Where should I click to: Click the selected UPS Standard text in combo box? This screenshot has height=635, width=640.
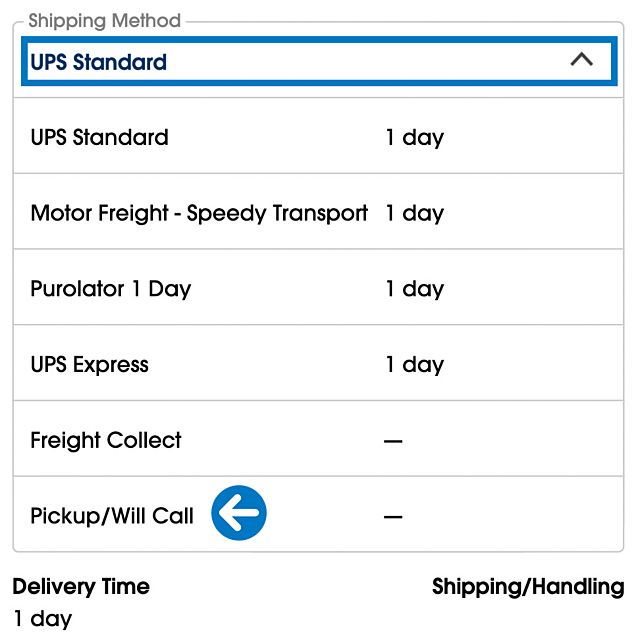[98, 62]
